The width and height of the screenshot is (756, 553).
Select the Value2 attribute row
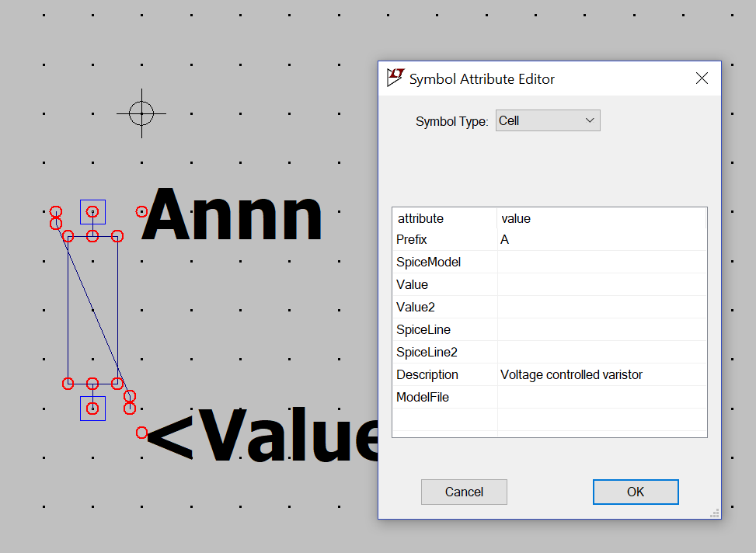tap(549, 307)
